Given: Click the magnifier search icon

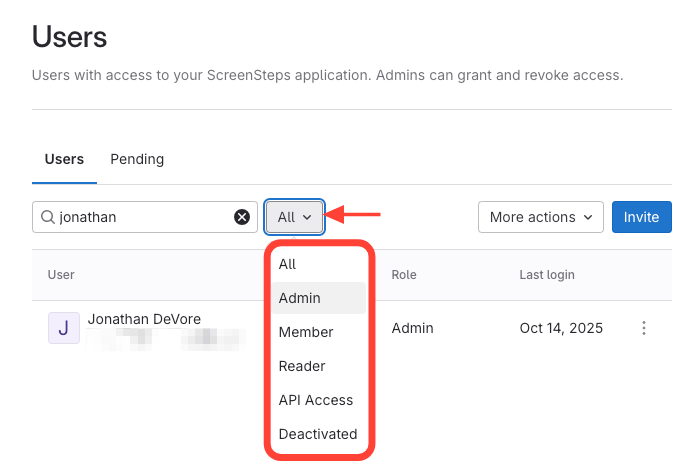Looking at the screenshot, I should (47, 217).
